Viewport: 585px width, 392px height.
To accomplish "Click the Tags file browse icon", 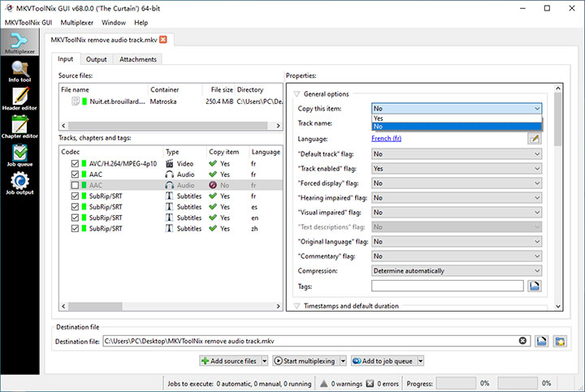I will click(534, 286).
